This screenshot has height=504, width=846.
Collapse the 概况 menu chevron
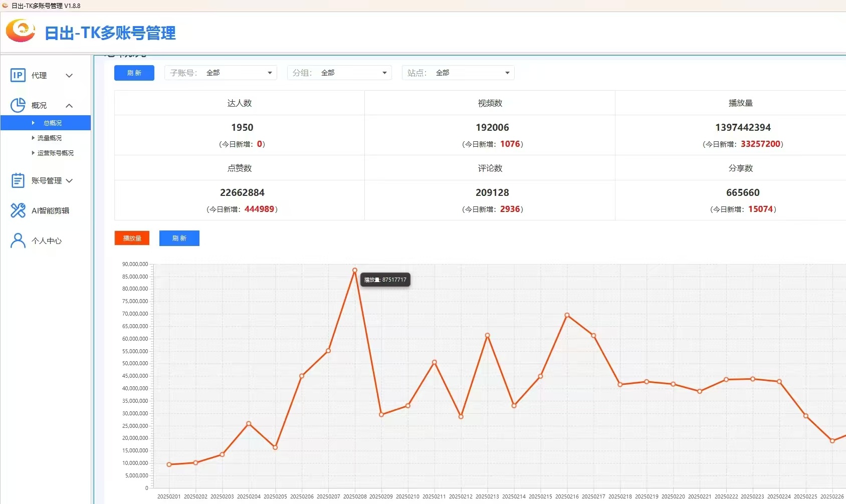[x=69, y=106]
